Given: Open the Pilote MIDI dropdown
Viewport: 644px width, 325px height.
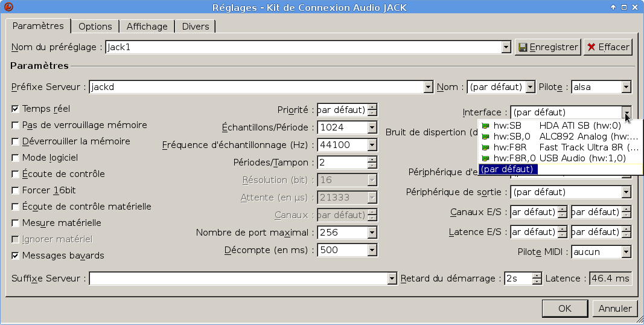Looking at the screenshot, I should [626, 252].
